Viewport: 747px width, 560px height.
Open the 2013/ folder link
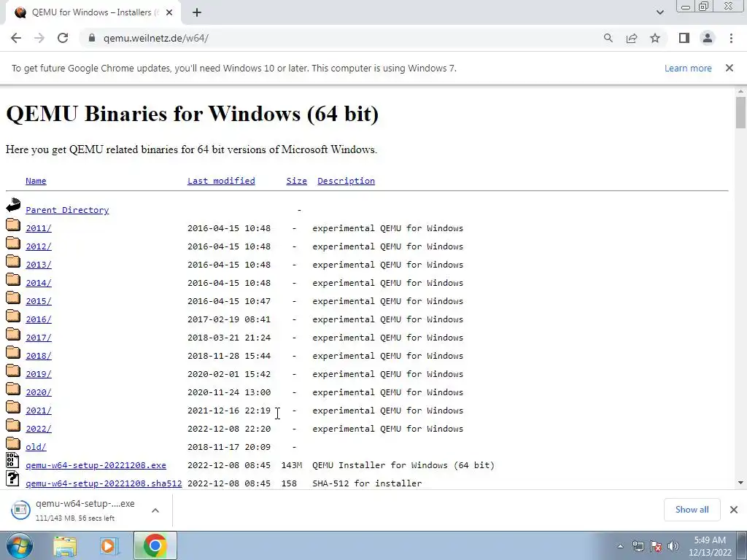(39, 265)
